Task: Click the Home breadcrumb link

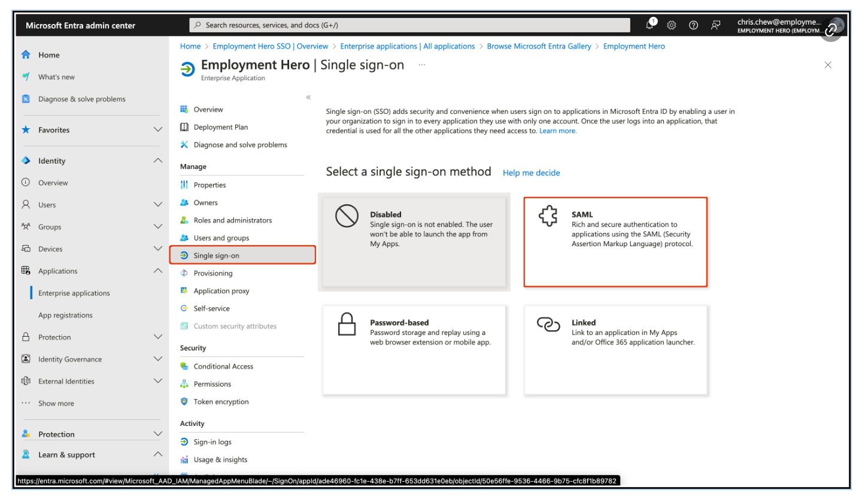Action: click(190, 46)
